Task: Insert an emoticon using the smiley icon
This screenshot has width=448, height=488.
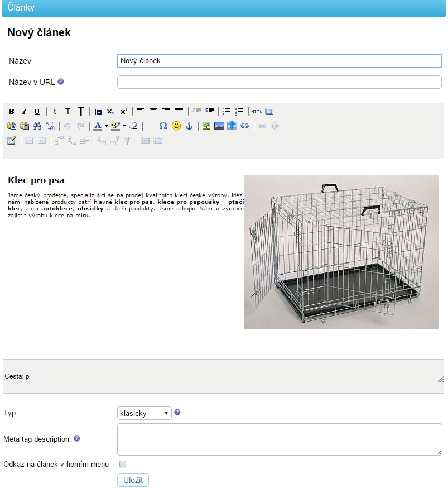Action: 176,126
